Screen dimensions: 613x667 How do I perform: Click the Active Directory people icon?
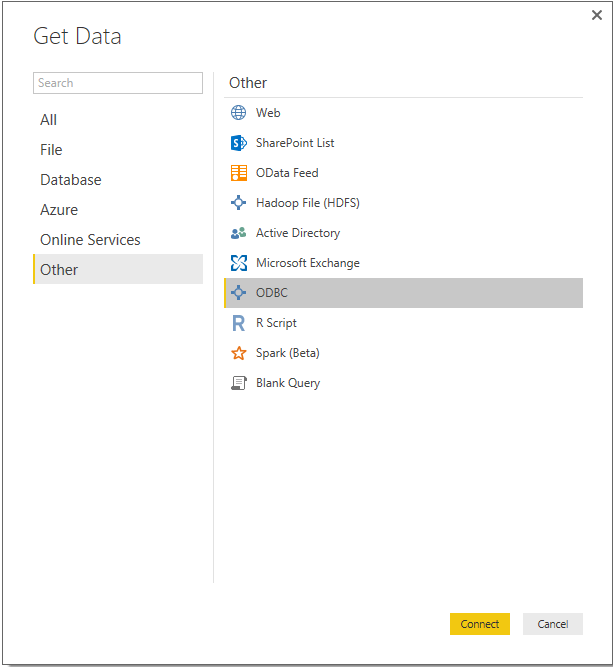(x=238, y=233)
